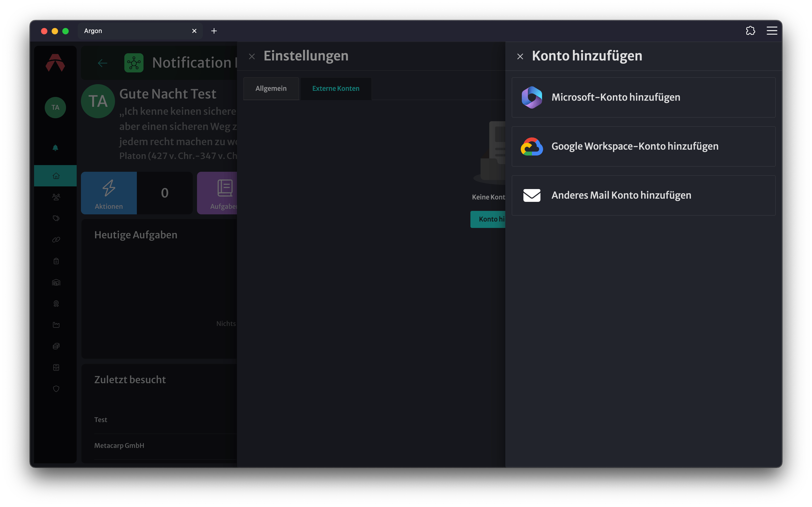Open the browser extensions puzzle icon
This screenshot has height=507, width=812.
(750, 31)
